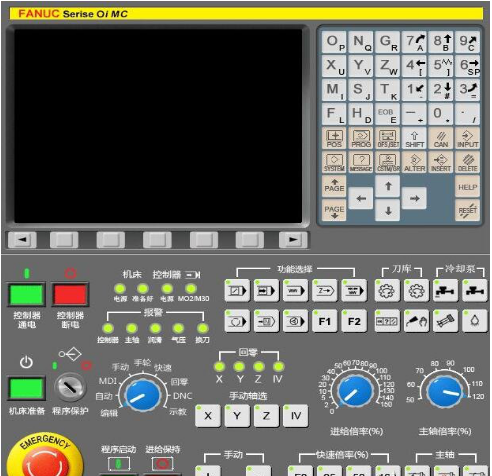Click the first tool magazine gear button

point(387,291)
